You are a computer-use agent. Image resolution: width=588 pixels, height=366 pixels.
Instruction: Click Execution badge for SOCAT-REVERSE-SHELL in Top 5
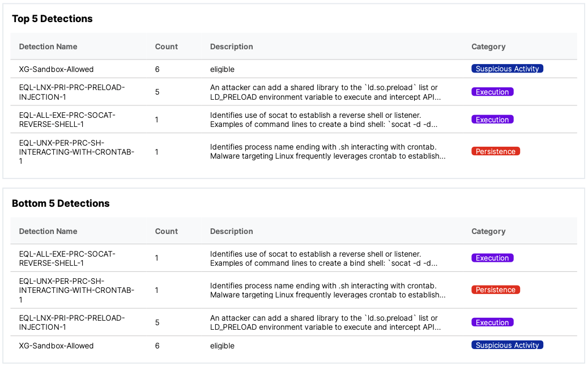492,120
